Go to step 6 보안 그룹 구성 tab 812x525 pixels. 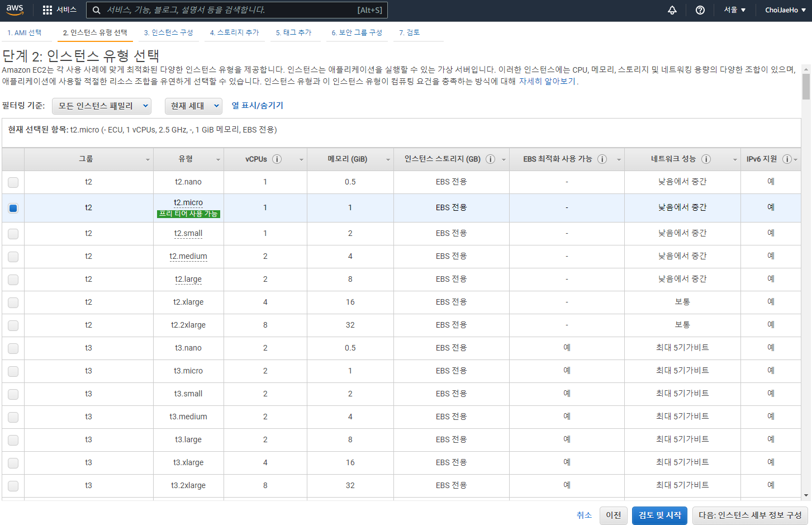(x=357, y=32)
